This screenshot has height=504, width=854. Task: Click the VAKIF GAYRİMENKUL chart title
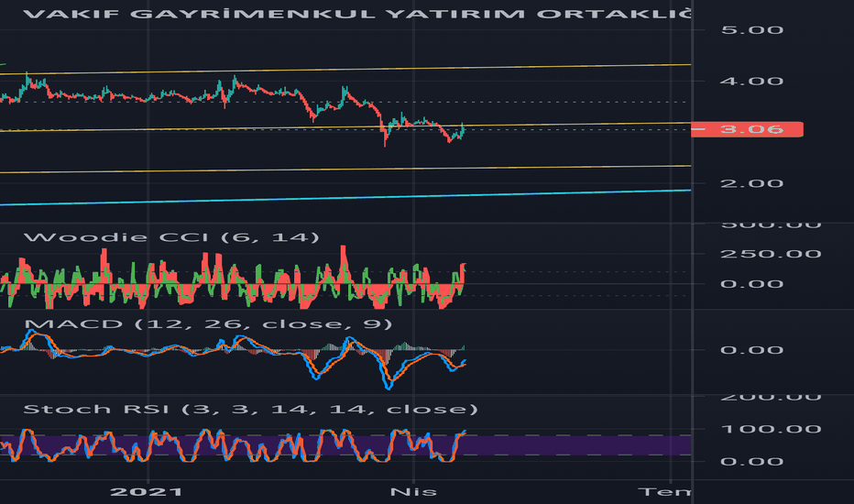[356, 14]
